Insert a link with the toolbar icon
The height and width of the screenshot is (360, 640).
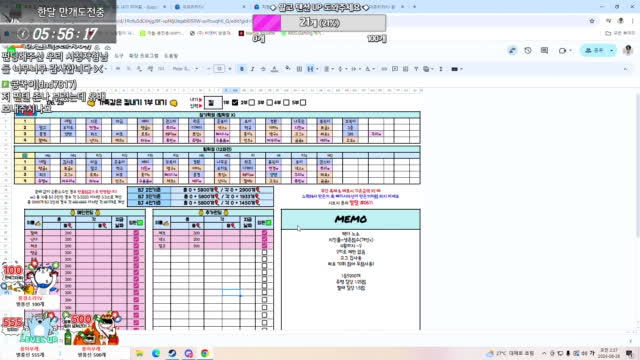[384, 69]
